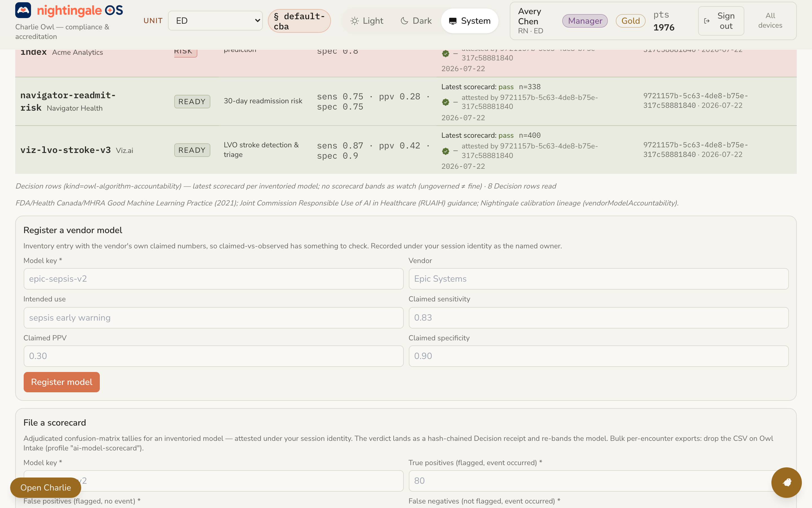Open the All devices link

coord(770,21)
